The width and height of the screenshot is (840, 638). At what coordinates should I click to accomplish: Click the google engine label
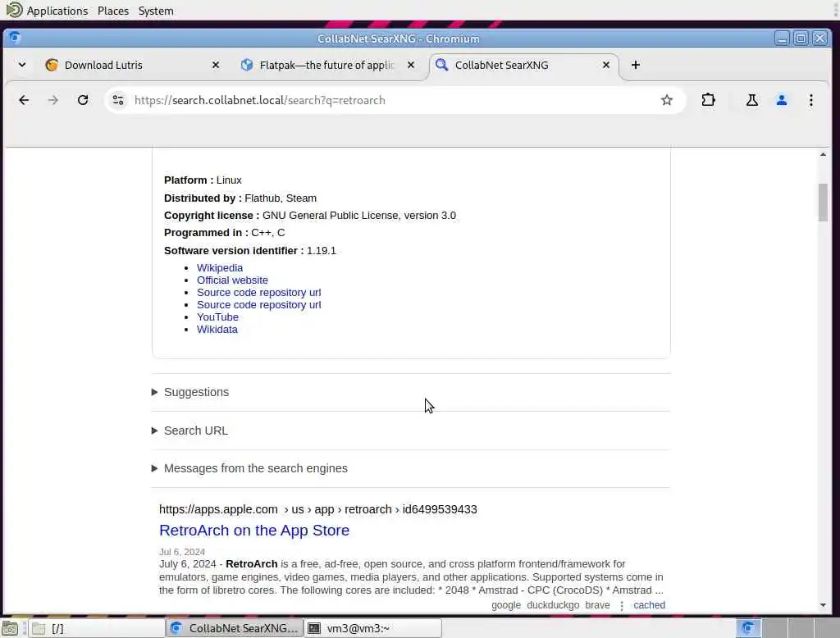505,604
